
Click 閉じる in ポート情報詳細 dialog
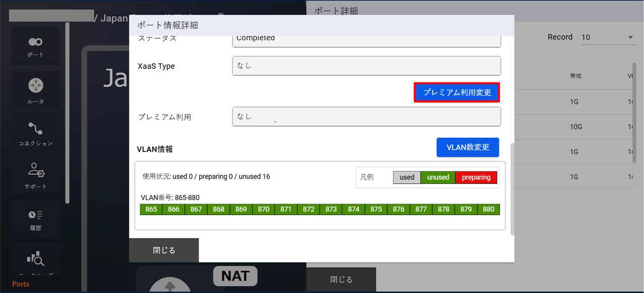tap(164, 250)
